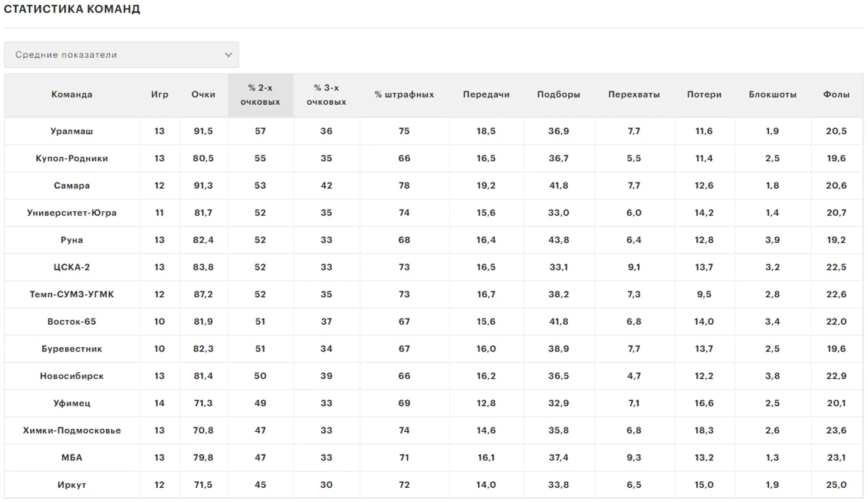
Task: Open the Средние показатели dropdown
Action: tap(121, 55)
